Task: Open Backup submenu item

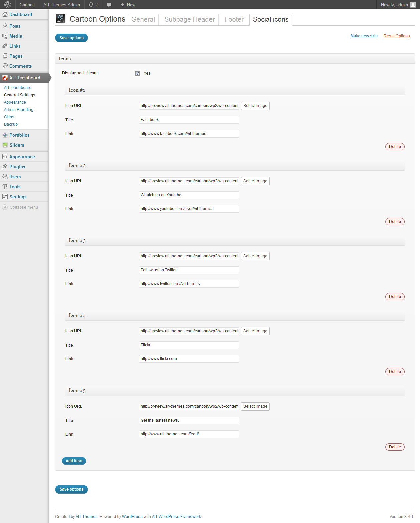Action: click(11, 124)
